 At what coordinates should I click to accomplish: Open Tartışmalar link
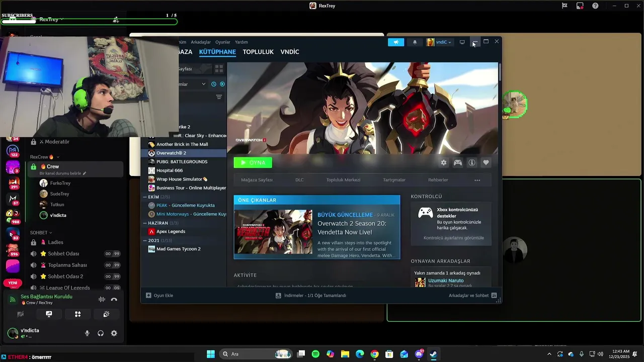point(394,180)
